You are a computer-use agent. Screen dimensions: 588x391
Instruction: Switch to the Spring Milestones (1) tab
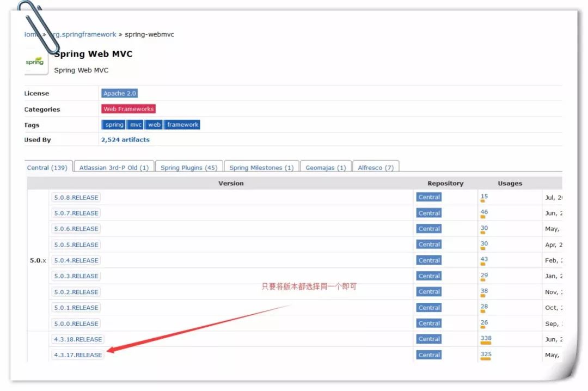(261, 168)
